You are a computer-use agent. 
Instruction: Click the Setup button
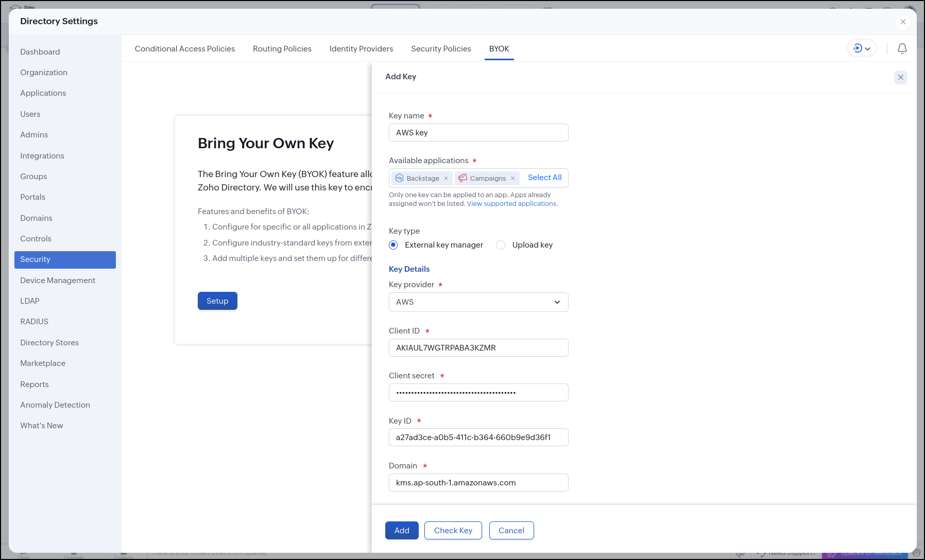(217, 301)
